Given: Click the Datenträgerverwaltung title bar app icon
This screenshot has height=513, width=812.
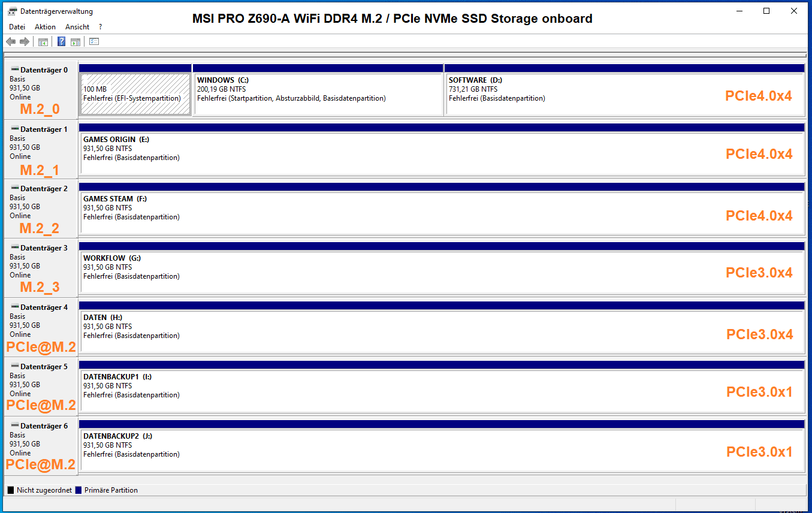Looking at the screenshot, I should [x=12, y=11].
